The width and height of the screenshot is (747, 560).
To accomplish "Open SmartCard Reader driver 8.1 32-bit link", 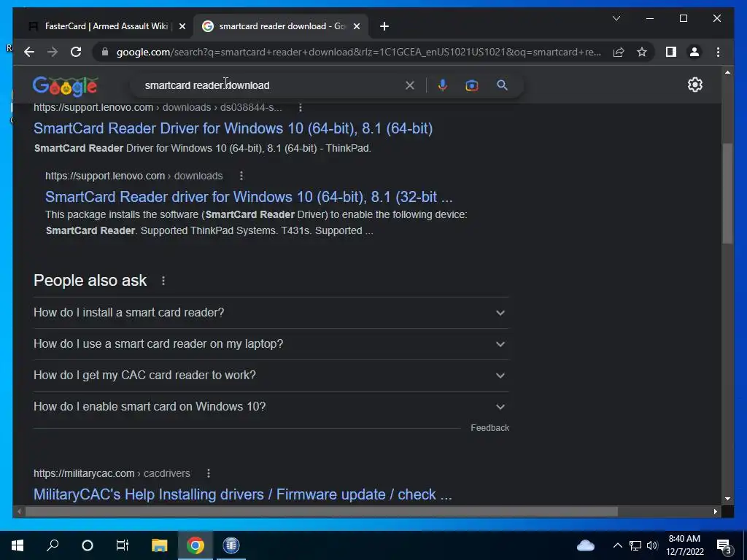I will (x=249, y=197).
